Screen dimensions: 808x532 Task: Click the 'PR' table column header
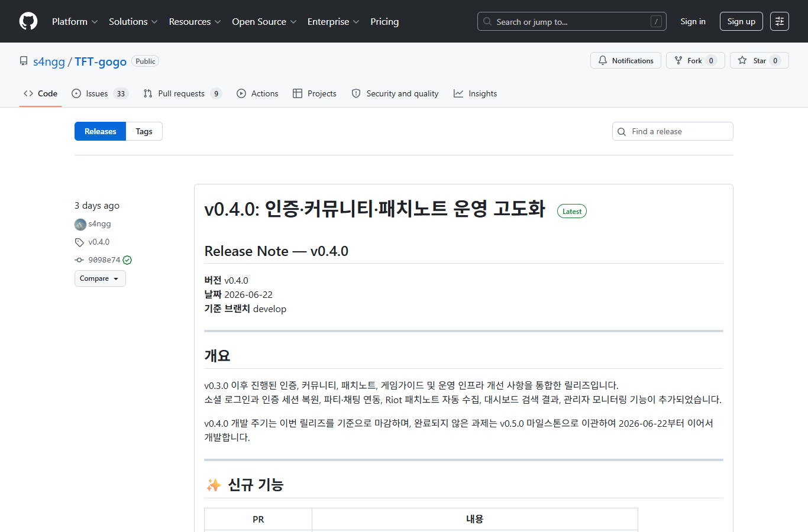click(258, 519)
